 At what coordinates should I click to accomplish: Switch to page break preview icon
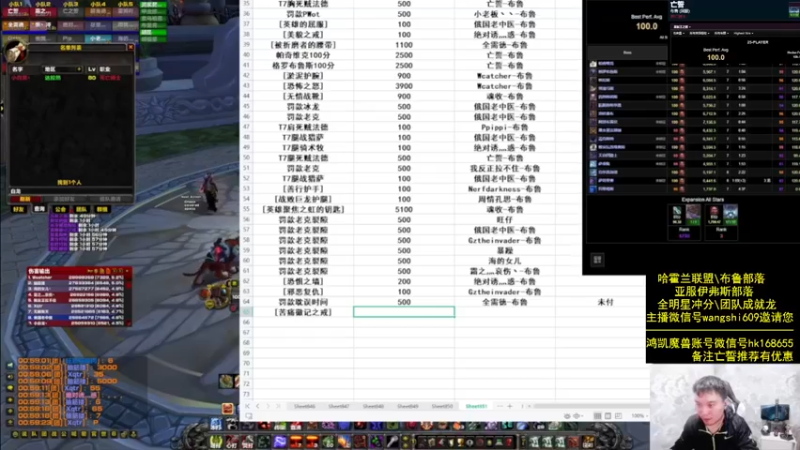point(618,416)
